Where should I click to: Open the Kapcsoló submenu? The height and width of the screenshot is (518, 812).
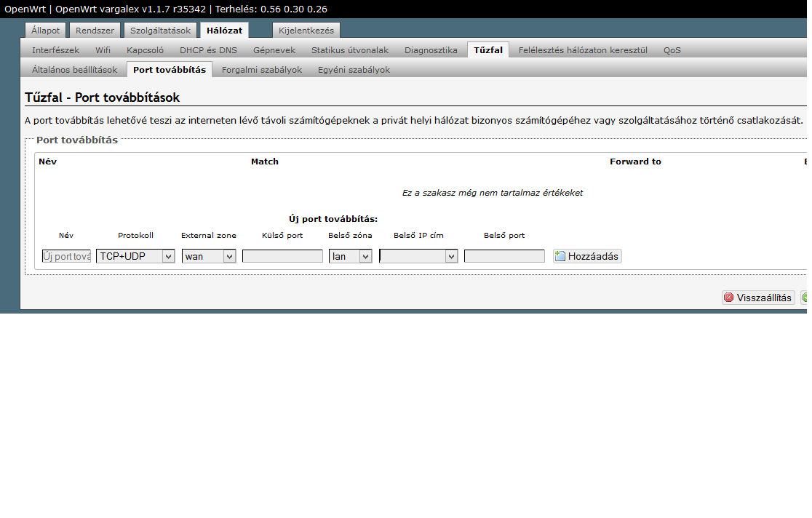145,49
